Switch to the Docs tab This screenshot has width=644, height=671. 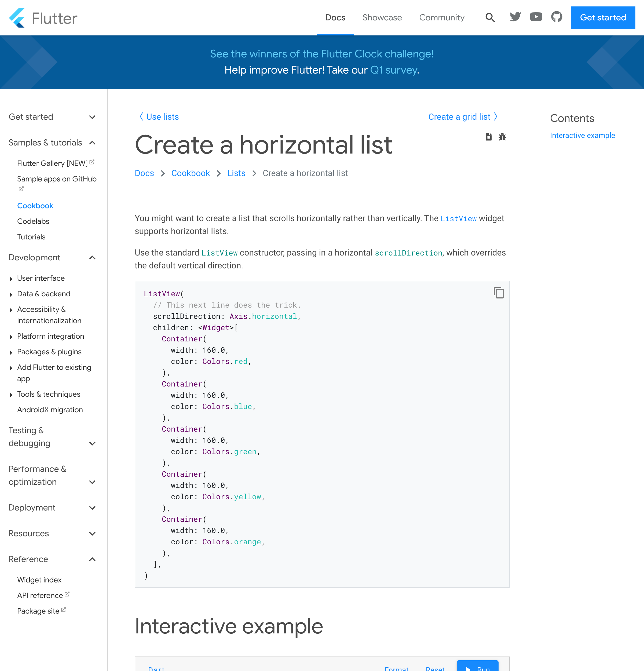pos(335,17)
